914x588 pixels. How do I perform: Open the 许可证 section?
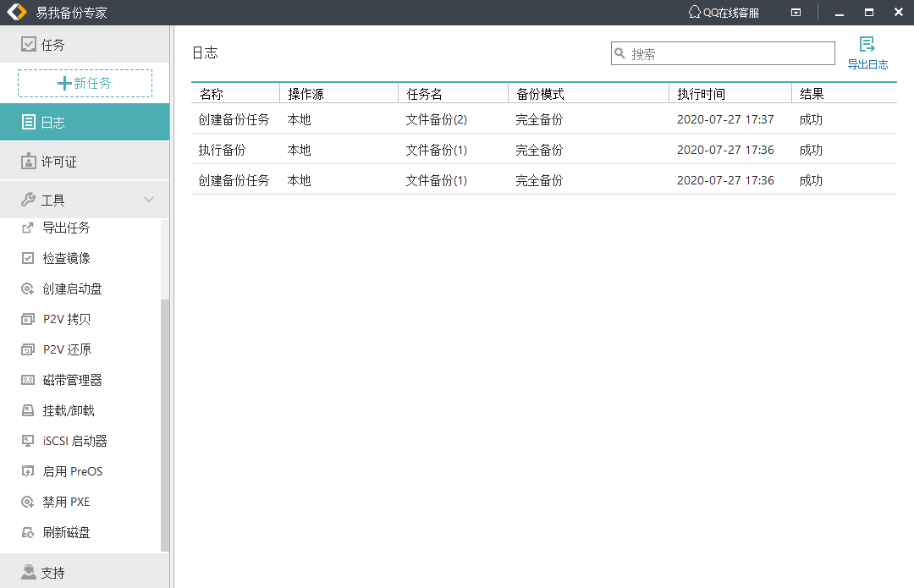coord(58,162)
